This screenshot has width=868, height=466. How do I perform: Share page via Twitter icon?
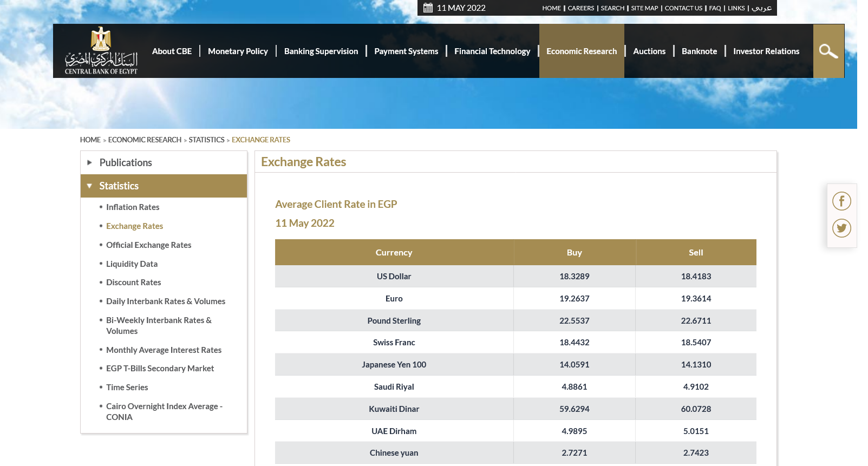click(x=841, y=228)
